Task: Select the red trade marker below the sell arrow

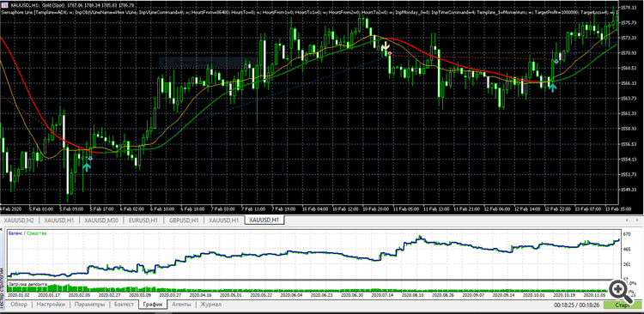Action: coord(389,54)
